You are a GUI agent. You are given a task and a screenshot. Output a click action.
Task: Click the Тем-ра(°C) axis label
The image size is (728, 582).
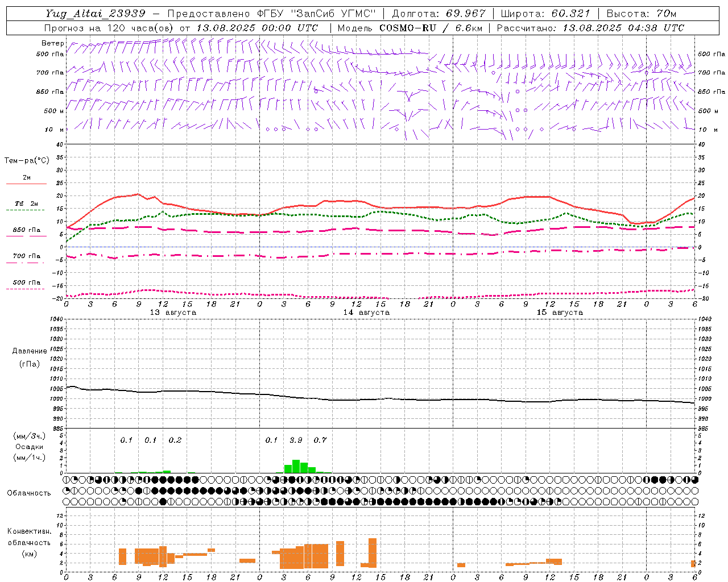[x=27, y=161]
